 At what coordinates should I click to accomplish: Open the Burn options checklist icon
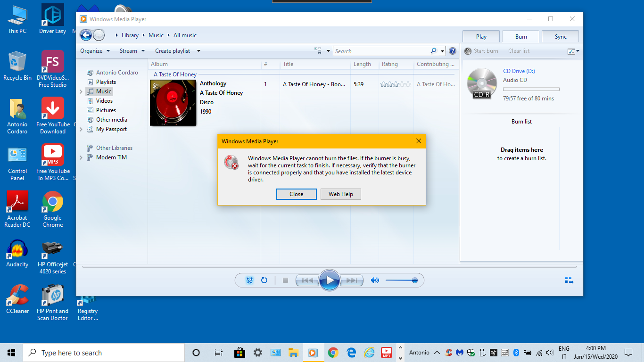(571, 51)
